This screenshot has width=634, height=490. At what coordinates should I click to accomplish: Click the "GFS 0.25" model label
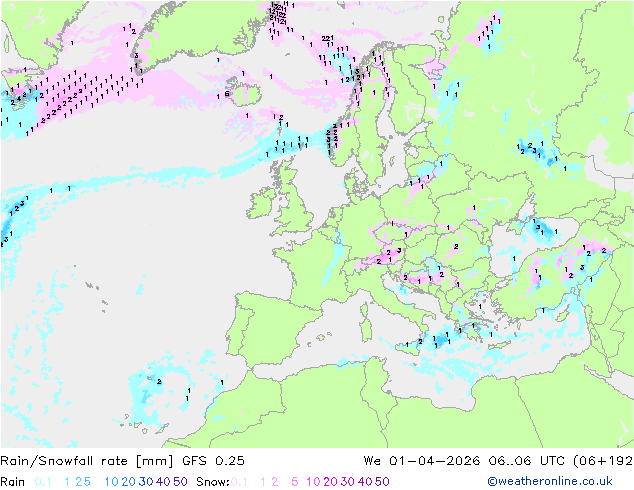click(x=213, y=461)
